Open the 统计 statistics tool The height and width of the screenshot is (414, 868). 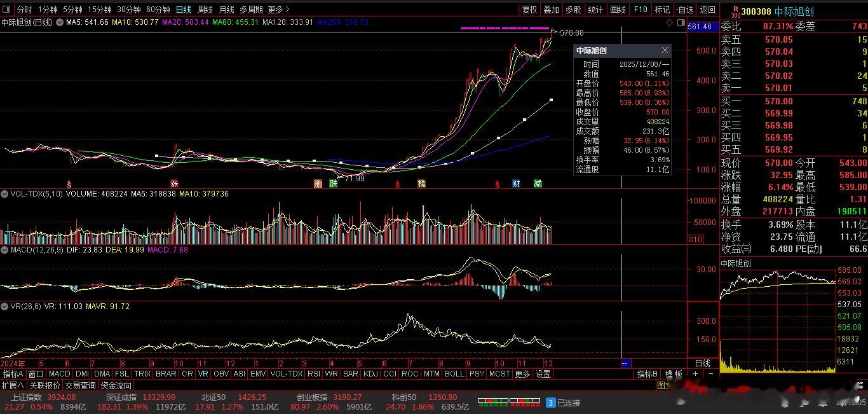point(595,10)
